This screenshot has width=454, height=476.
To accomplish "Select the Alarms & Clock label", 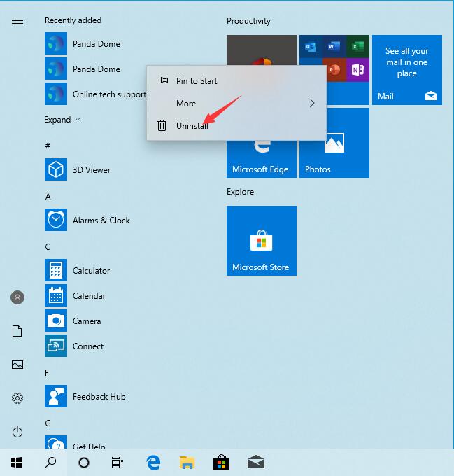I will [x=101, y=220].
